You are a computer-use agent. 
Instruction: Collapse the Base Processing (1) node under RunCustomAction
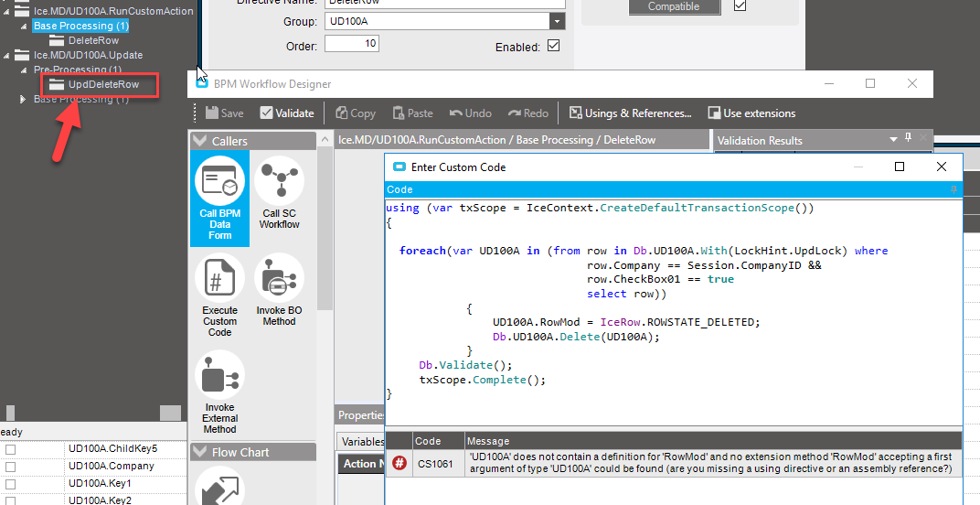coord(24,27)
